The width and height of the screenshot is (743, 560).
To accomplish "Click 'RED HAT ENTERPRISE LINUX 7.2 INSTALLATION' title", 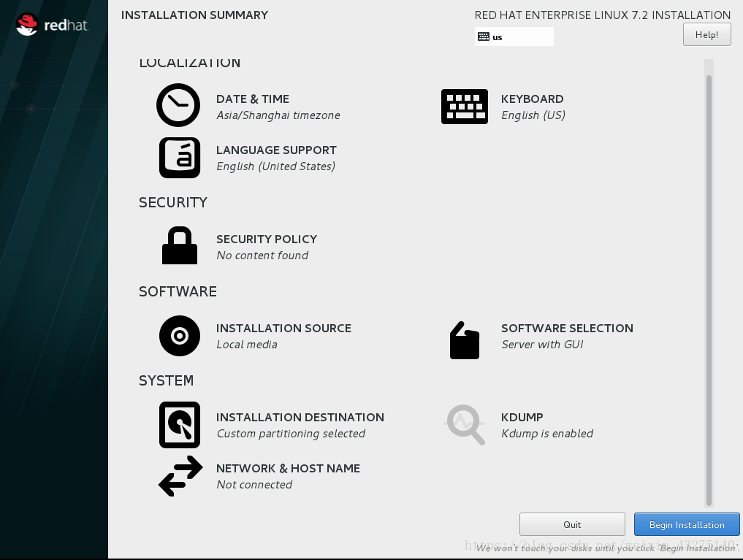I will pos(602,15).
